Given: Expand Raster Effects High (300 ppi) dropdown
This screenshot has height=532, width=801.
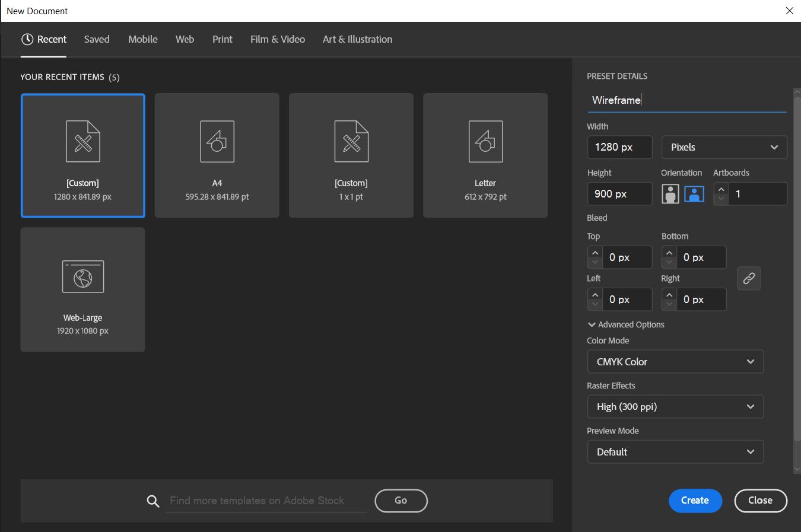Looking at the screenshot, I should [675, 407].
